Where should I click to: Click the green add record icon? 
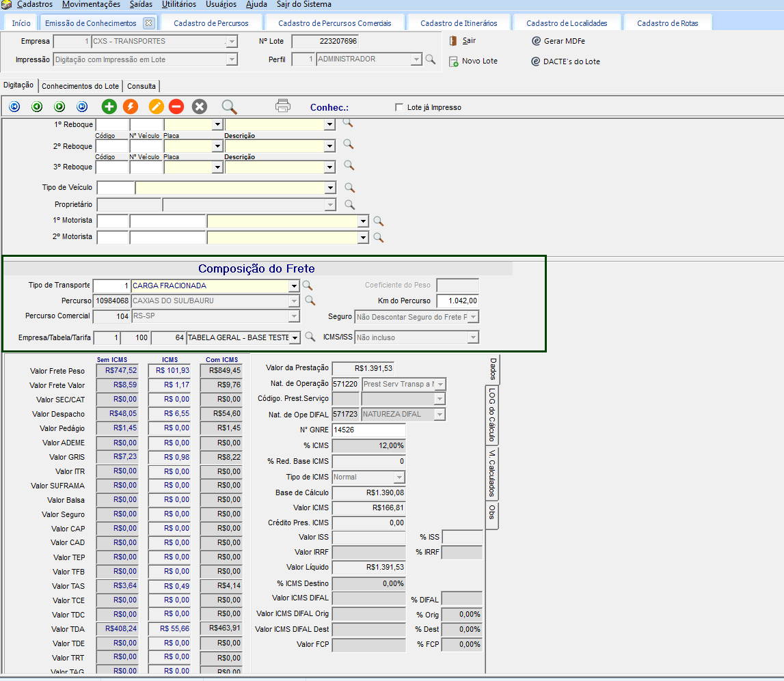coord(109,107)
